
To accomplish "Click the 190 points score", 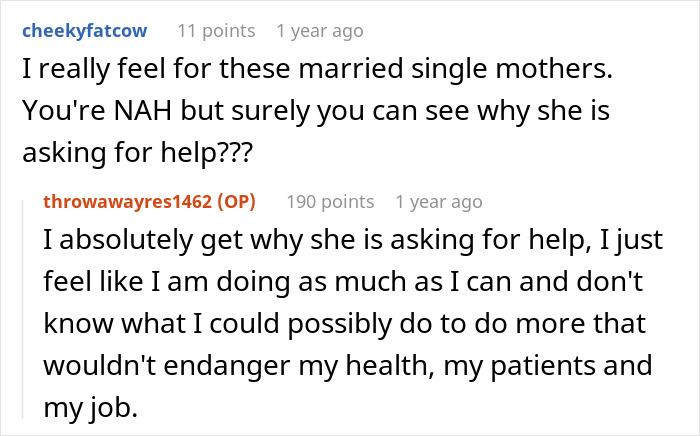I will click(x=330, y=202).
